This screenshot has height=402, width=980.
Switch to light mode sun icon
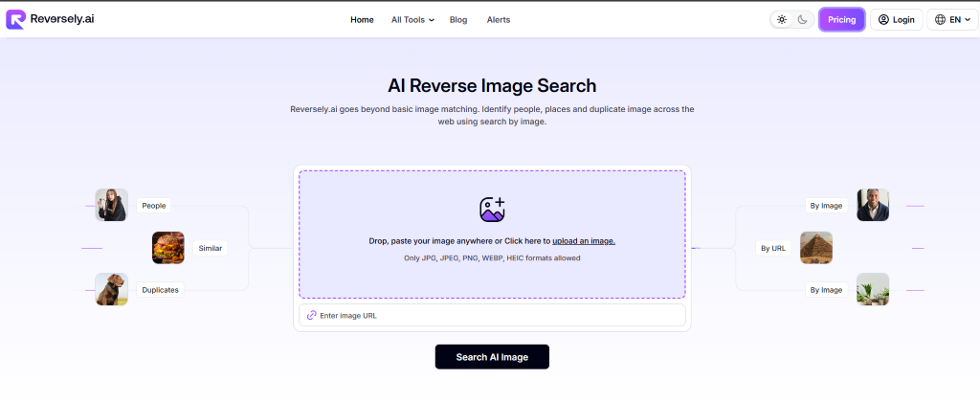click(782, 19)
